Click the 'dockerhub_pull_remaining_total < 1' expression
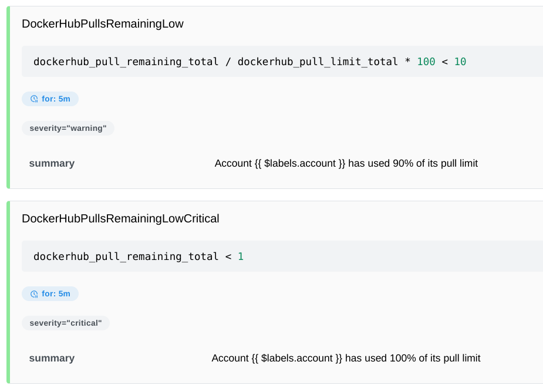The height and width of the screenshot is (392, 543). click(139, 256)
